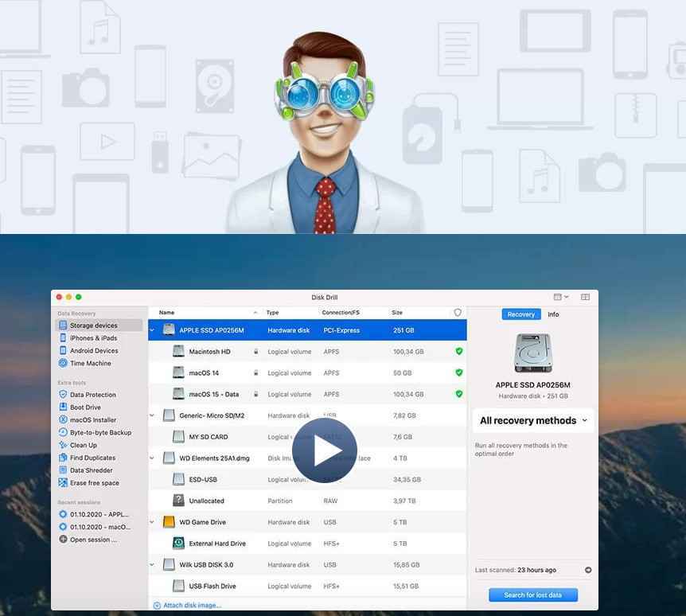
Task: Play the Disk Drill video
Action: tap(325, 450)
